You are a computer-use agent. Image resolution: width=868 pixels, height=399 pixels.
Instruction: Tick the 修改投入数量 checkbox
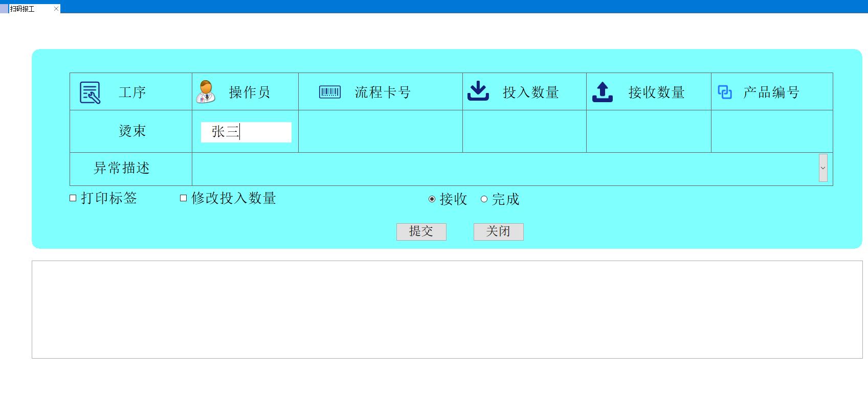click(184, 198)
